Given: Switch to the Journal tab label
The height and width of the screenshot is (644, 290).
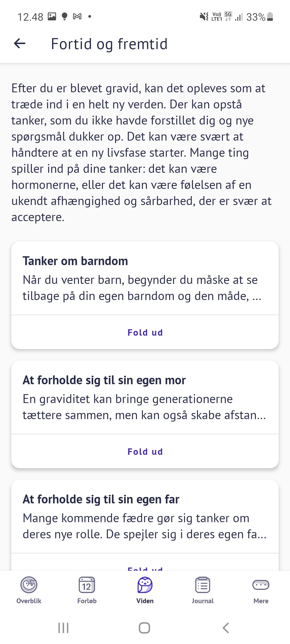Looking at the screenshot, I should click(203, 601).
